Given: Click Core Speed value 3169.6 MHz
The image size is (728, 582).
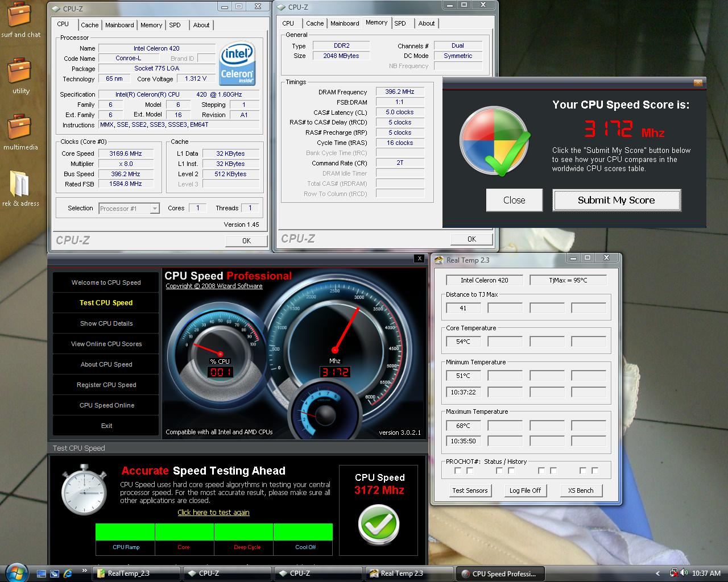Looking at the screenshot, I should tap(126, 153).
